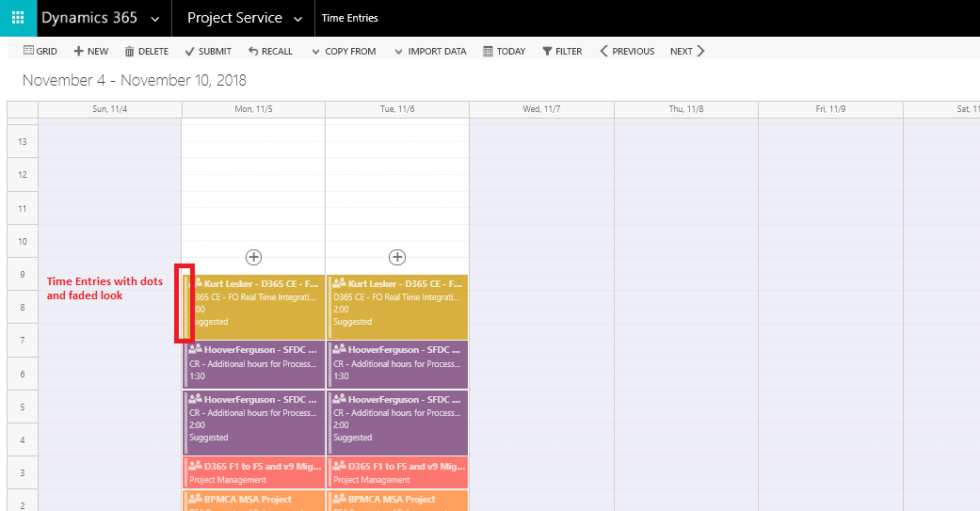Add entry with Monday plus icon
Viewport: 980px width, 511px height.
(x=254, y=257)
